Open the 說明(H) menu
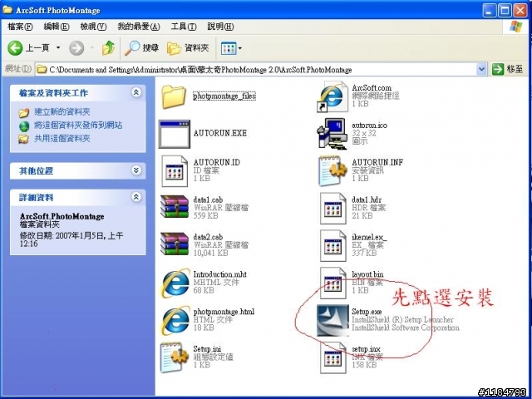Viewport: 532px width, 399px height. click(220, 27)
